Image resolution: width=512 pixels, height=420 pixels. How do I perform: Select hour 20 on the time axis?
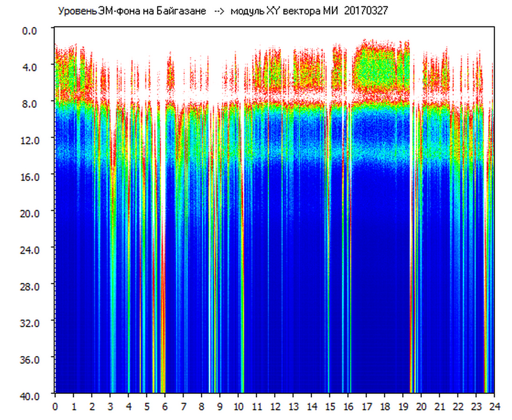pyautogui.click(x=421, y=406)
